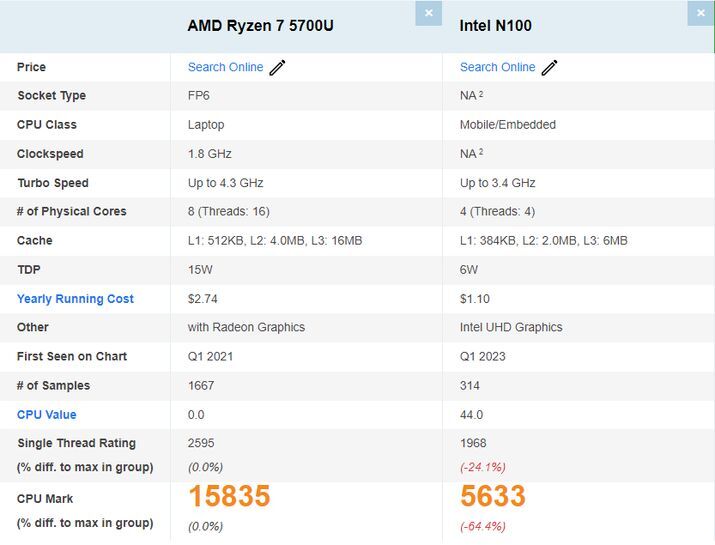Click the red -64.4% CPU Mark difference
The image size is (715, 545).
(x=483, y=526)
